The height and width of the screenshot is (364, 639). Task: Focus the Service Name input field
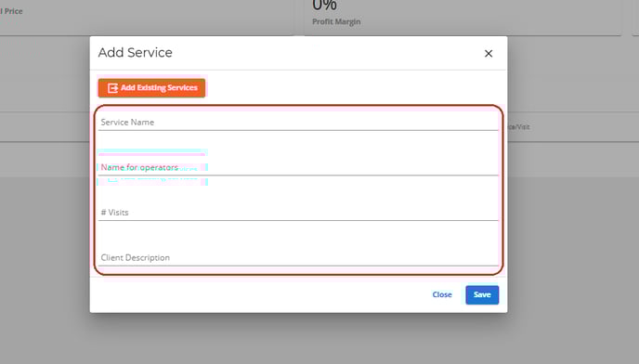[x=298, y=123]
